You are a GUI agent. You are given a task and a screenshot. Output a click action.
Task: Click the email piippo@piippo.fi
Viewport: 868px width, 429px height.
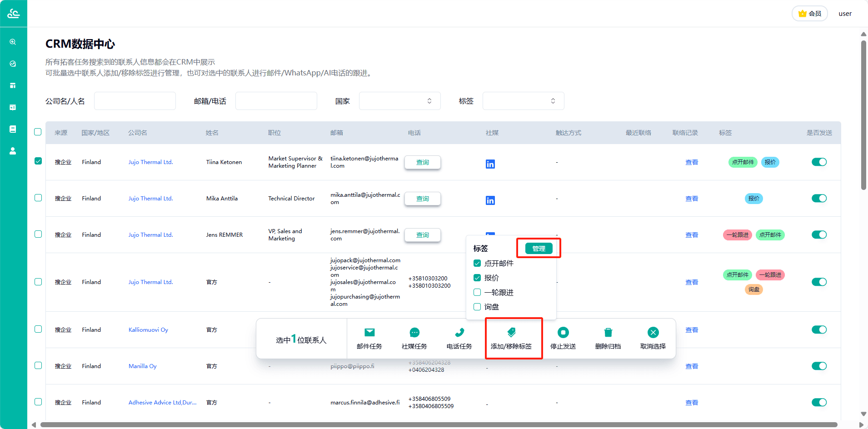pyautogui.click(x=352, y=366)
